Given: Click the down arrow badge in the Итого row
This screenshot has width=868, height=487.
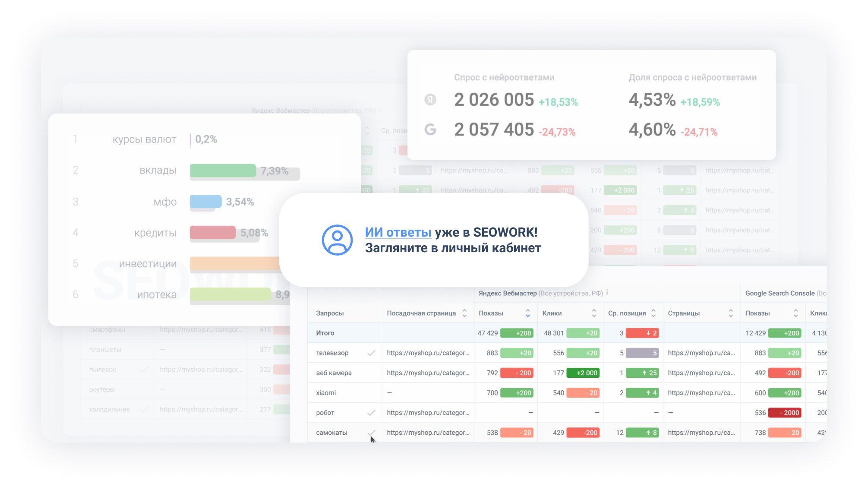Looking at the screenshot, I should (x=642, y=333).
